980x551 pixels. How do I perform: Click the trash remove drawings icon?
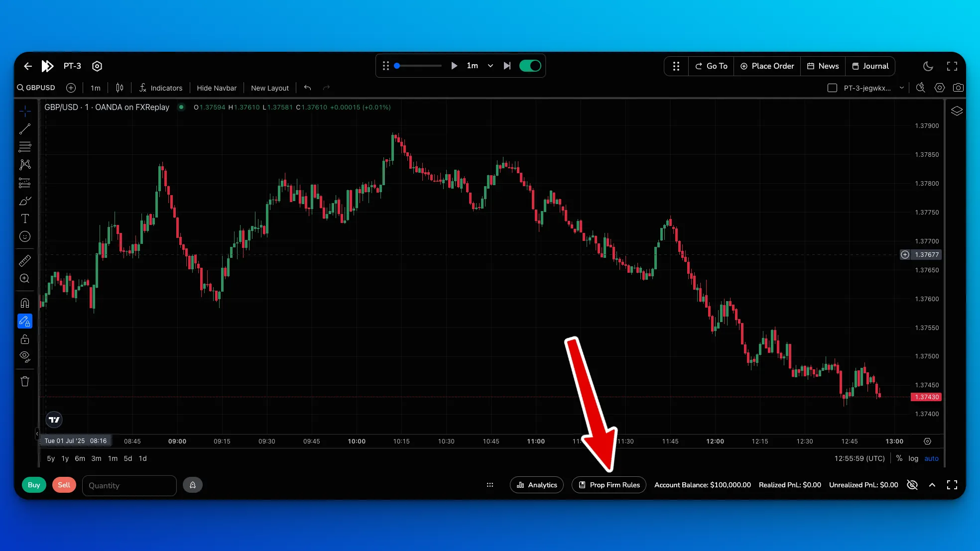[x=25, y=382]
